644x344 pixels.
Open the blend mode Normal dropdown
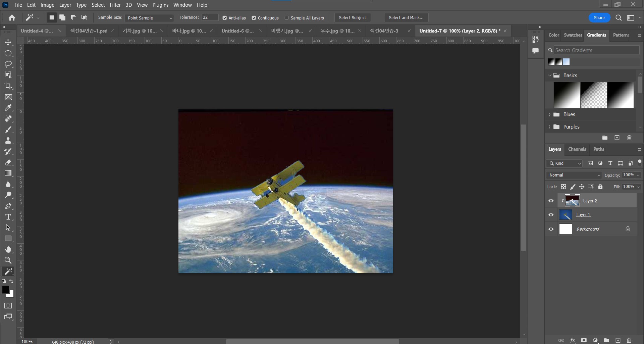coord(574,175)
